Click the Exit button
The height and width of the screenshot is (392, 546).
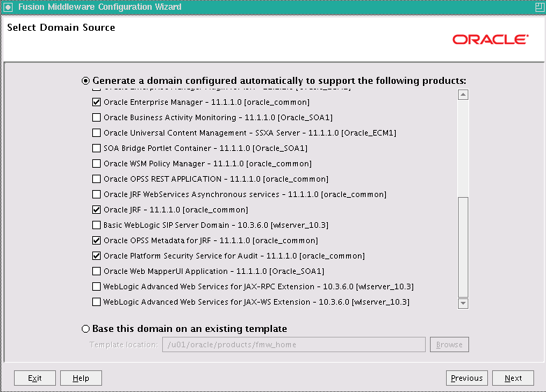[x=35, y=378]
